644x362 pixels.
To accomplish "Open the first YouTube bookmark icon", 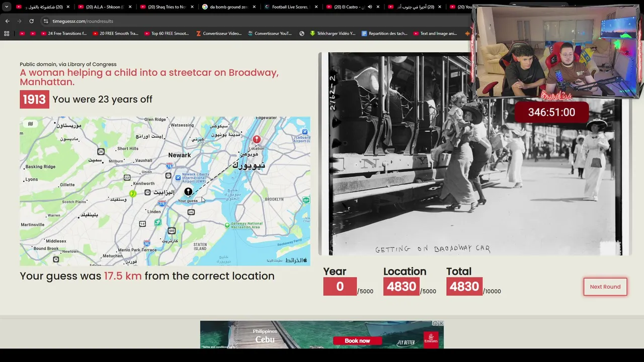I will pos(22,34).
